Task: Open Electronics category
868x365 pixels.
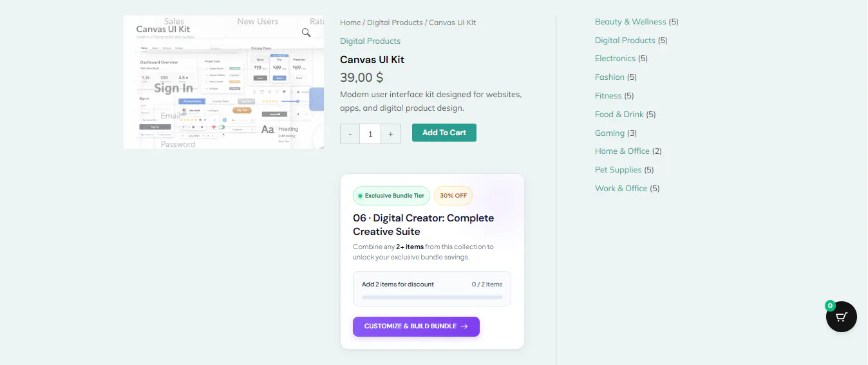Action: (x=615, y=59)
